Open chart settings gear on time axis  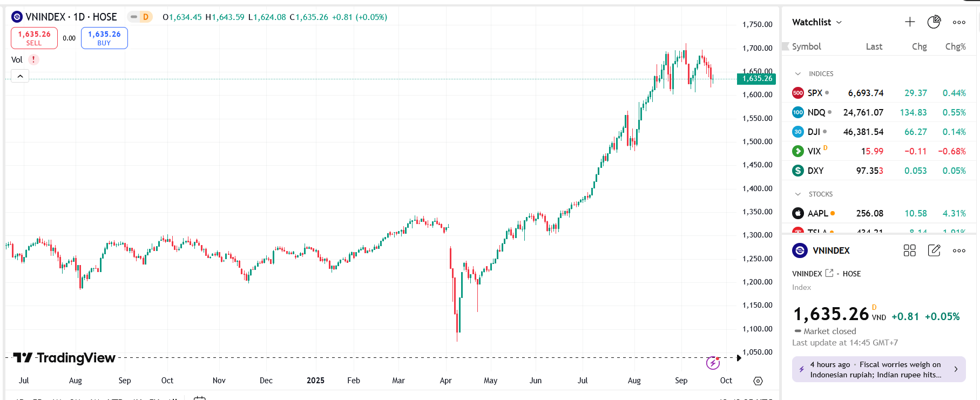click(758, 381)
